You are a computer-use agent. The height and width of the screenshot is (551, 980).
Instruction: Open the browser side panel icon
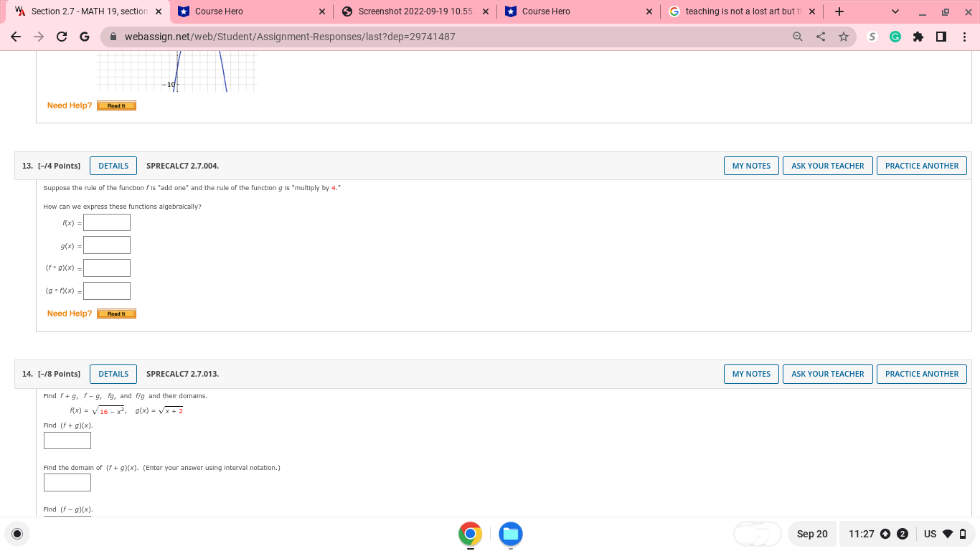(942, 36)
